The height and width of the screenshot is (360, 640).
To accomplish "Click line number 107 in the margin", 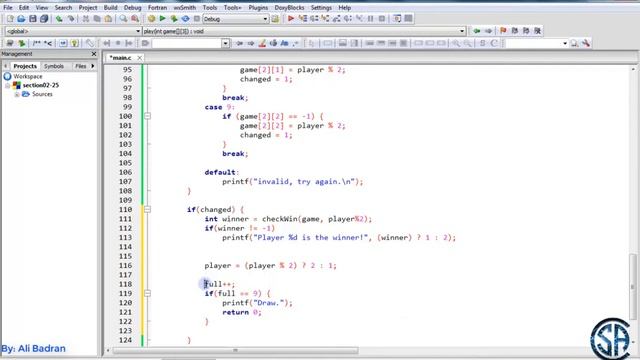I will (125, 182).
